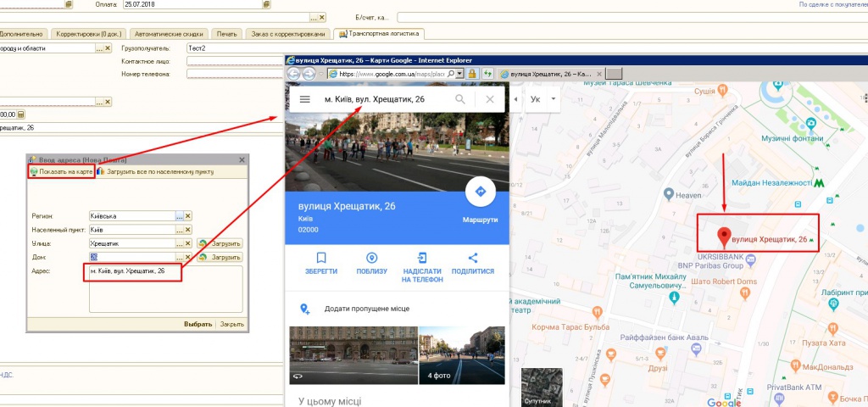
Task: Open По сделке с покупателем link
Action: click(833, 4)
